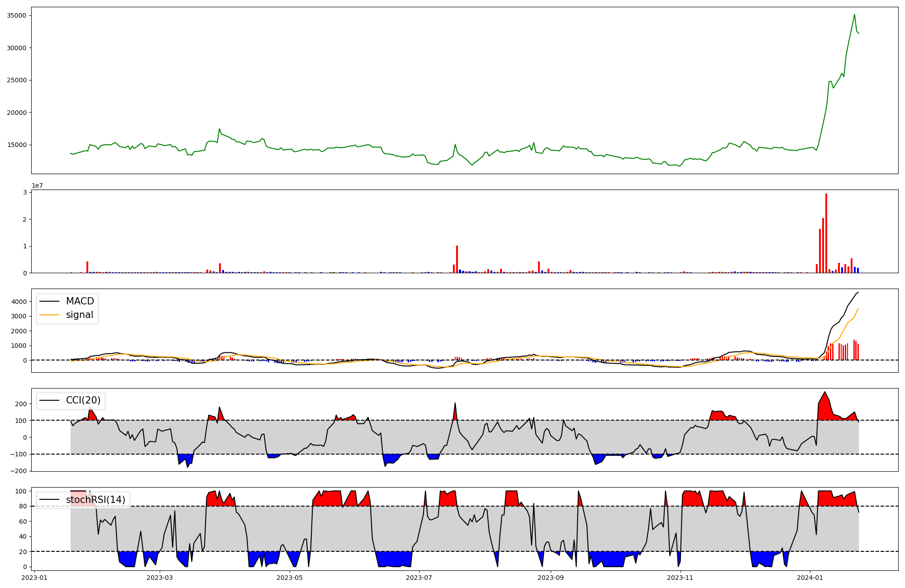
Task: Click the 2024-01 date label
Action: 810,578
